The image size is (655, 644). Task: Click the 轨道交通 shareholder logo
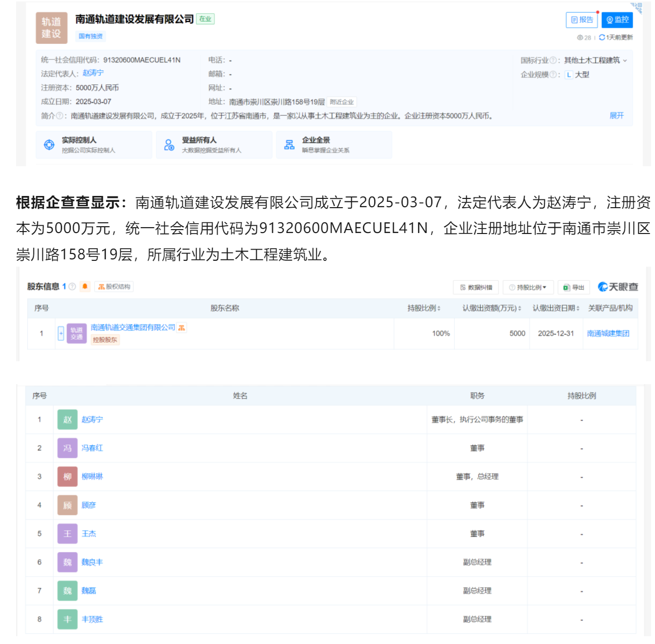click(77, 333)
